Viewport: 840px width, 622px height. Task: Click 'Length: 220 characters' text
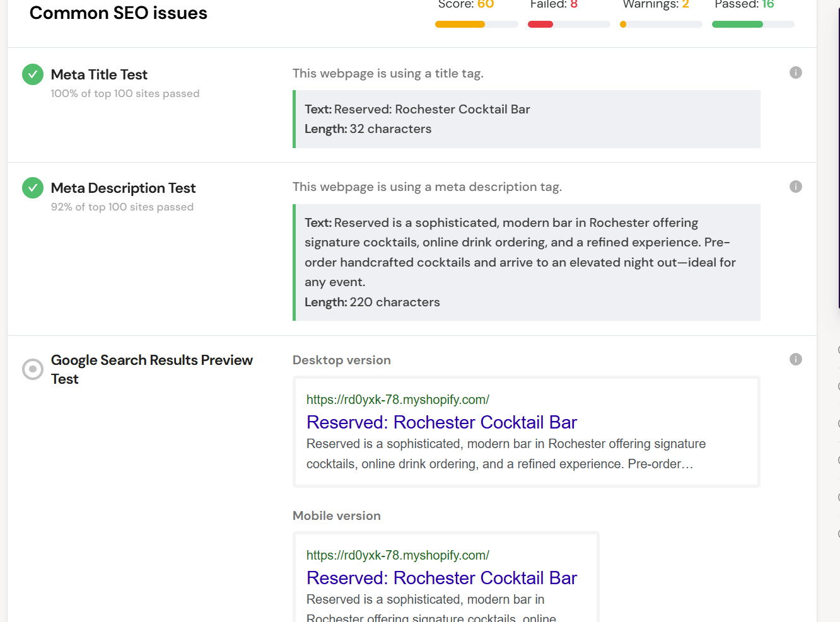coord(372,302)
